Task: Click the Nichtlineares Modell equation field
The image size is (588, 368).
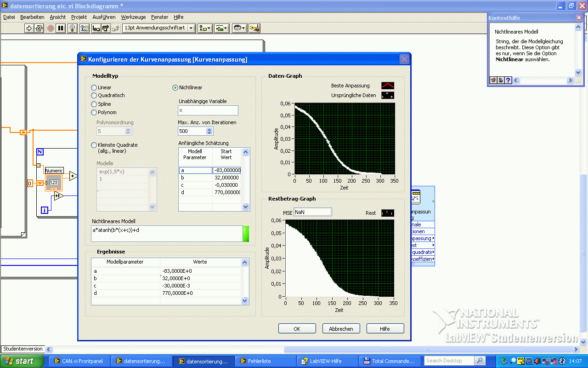Action: tap(166, 233)
